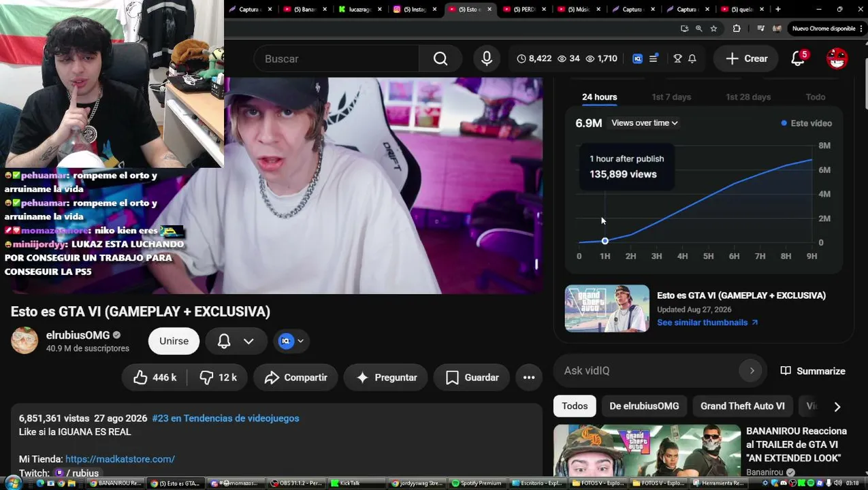Screen dimensions: 868x490
Task: Like the video with thumbs up 446 k
Action: point(155,378)
